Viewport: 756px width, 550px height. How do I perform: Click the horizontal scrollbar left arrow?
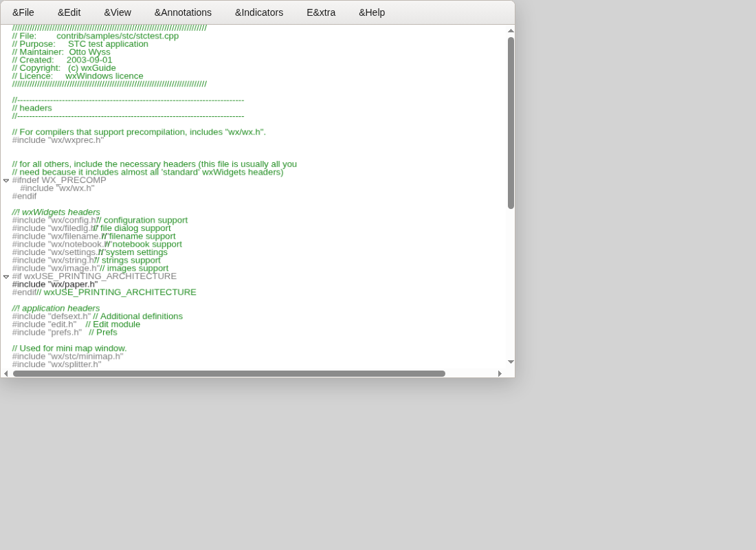click(x=5, y=373)
